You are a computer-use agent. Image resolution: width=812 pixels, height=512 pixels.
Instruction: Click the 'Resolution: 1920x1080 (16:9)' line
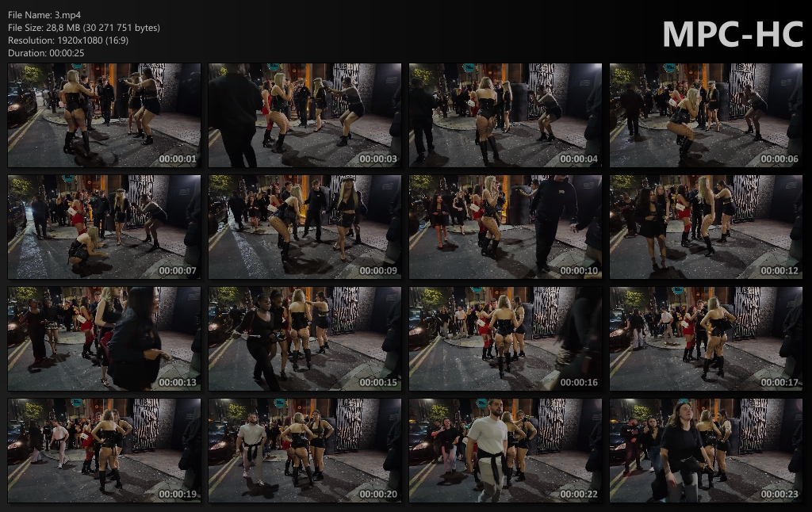pyautogui.click(x=68, y=40)
